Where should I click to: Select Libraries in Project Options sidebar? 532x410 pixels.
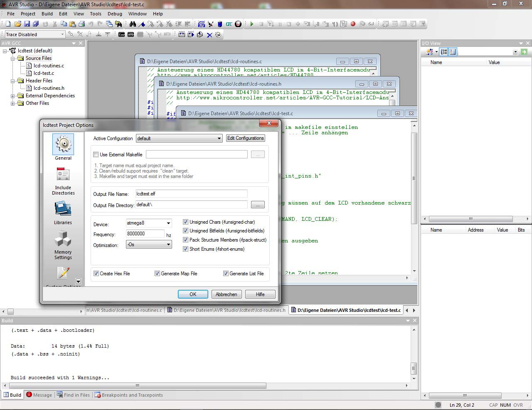click(x=63, y=213)
